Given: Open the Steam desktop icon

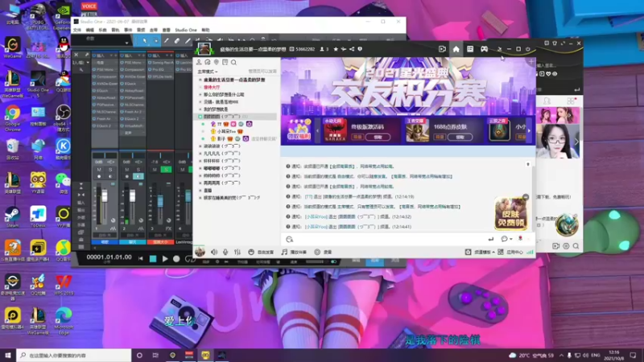Looking at the screenshot, I should pos(12,216).
